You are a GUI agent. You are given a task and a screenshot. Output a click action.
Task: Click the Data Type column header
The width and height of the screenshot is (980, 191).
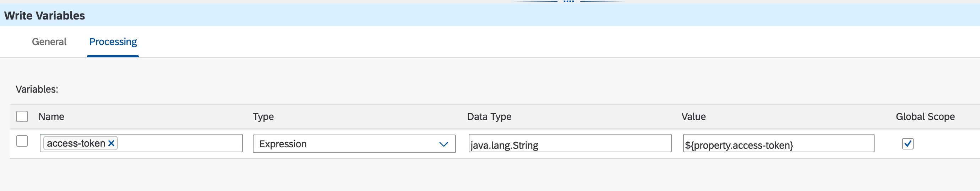pos(489,117)
